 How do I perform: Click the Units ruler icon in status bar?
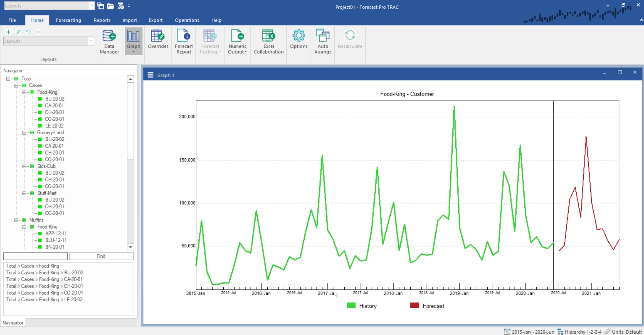(x=607, y=332)
